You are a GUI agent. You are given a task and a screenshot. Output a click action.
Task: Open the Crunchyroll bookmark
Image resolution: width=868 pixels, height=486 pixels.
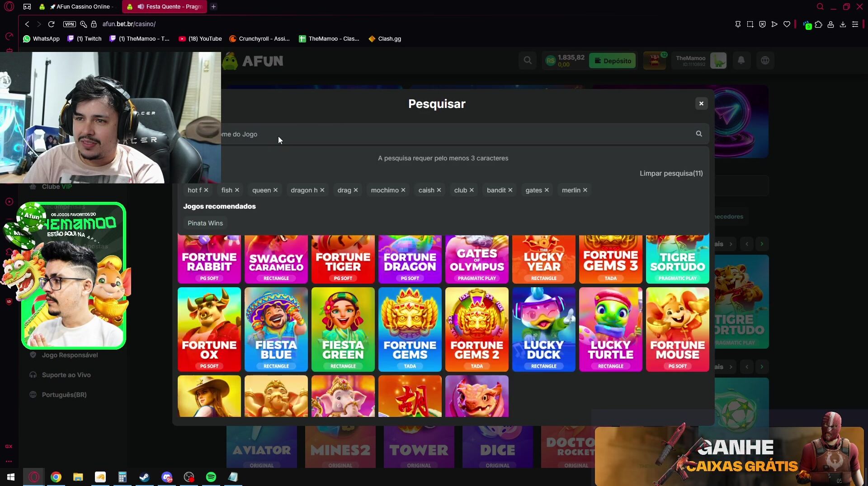pos(259,39)
